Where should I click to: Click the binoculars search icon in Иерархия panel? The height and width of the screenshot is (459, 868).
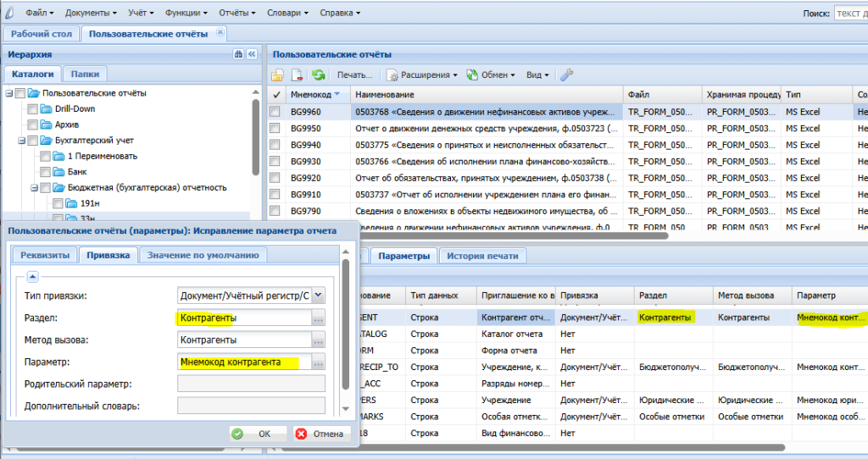[238, 53]
